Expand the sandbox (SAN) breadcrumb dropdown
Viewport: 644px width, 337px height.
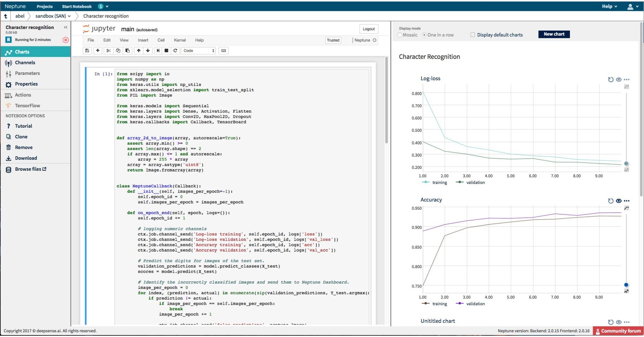[69, 16]
